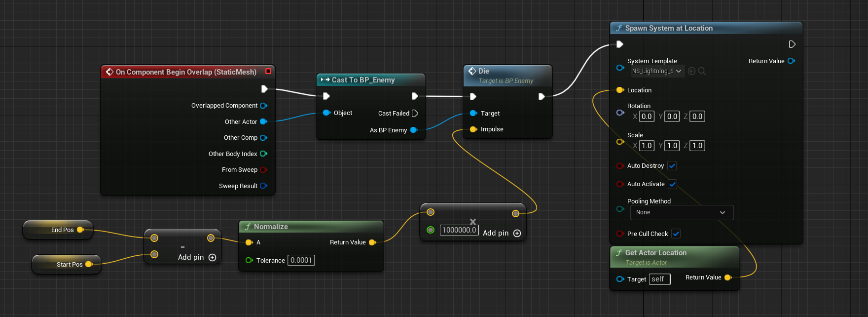Toggle the Auto Activate checkbox
This screenshot has height=317, width=868.
coord(673,184)
